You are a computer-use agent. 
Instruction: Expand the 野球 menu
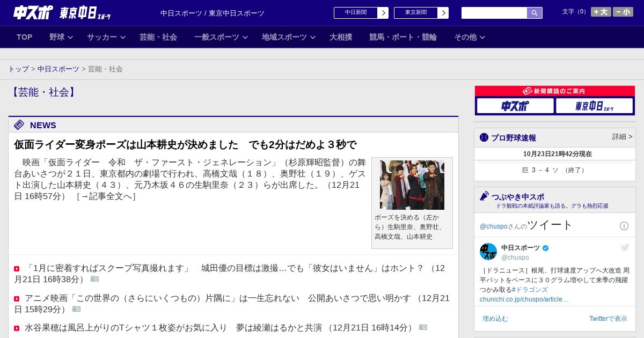coord(61,37)
